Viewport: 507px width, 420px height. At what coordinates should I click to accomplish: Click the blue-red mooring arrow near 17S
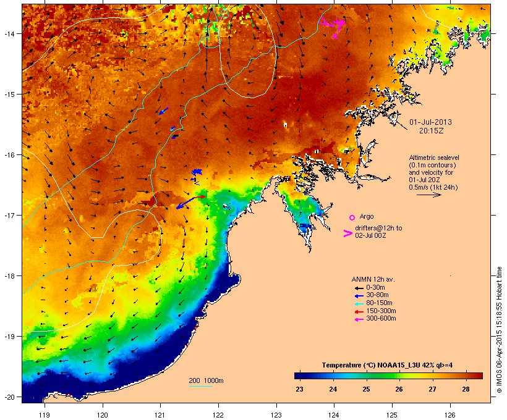coord(191,202)
